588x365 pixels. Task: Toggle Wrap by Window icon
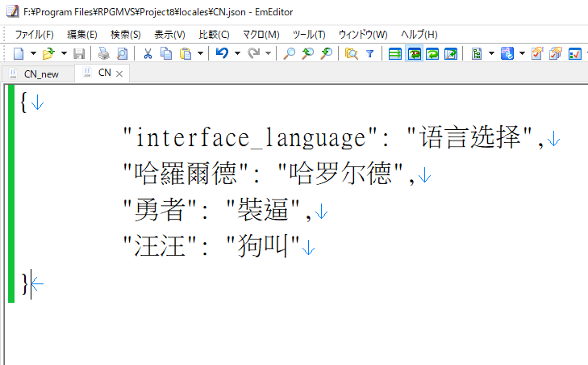coord(432,53)
